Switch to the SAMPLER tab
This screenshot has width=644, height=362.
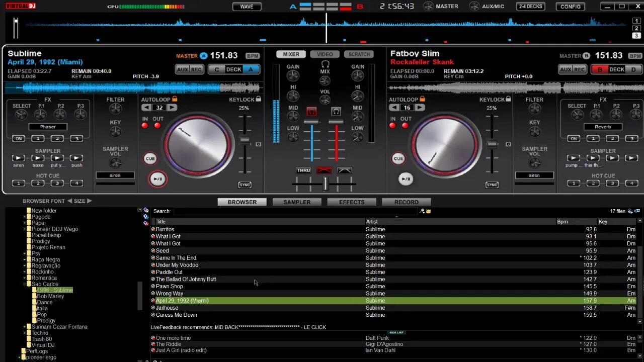[297, 202]
